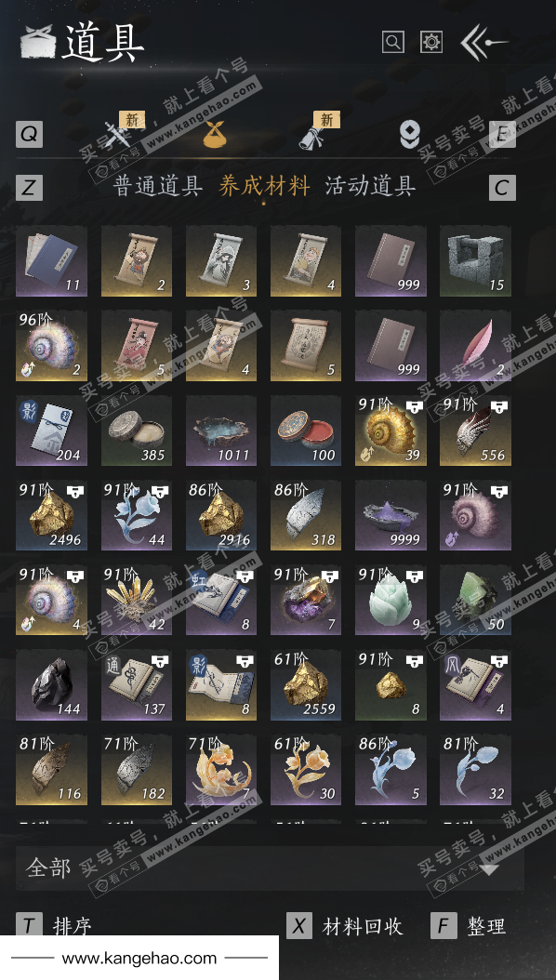This screenshot has width=556, height=980.
Task: Open the gear settings icon
Action: 431,42
